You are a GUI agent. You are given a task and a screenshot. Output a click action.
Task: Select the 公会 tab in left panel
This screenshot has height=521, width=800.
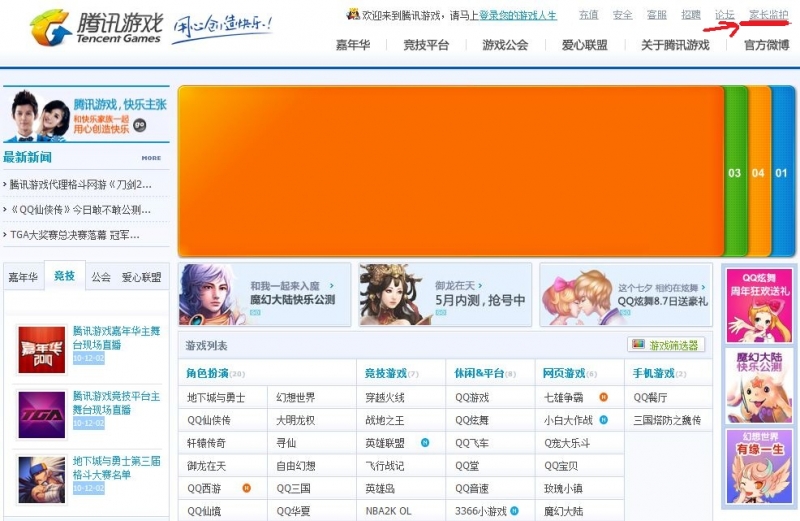click(101, 277)
